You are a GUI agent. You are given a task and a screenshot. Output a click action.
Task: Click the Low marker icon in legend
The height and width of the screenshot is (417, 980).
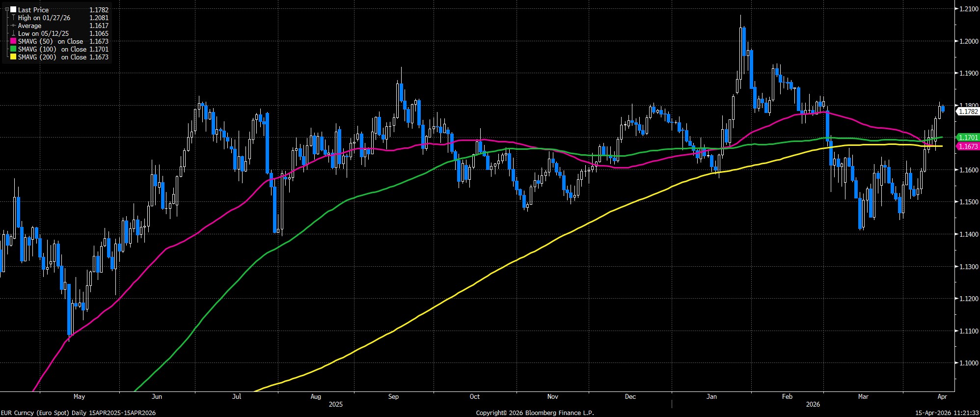pos(13,33)
